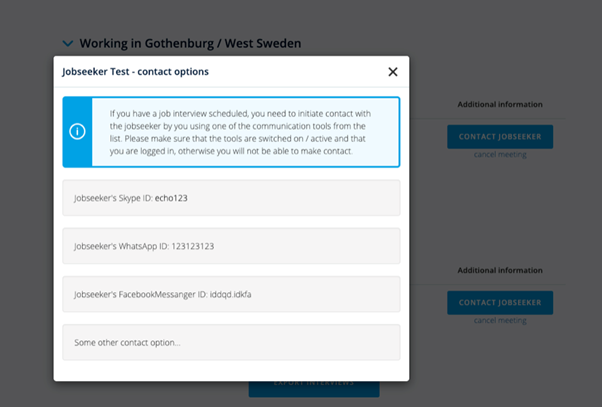Image resolution: width=602 pixels, height=407 pixels.
Task: Click the job interview instruction message text
Action: (x=238, y=132)
